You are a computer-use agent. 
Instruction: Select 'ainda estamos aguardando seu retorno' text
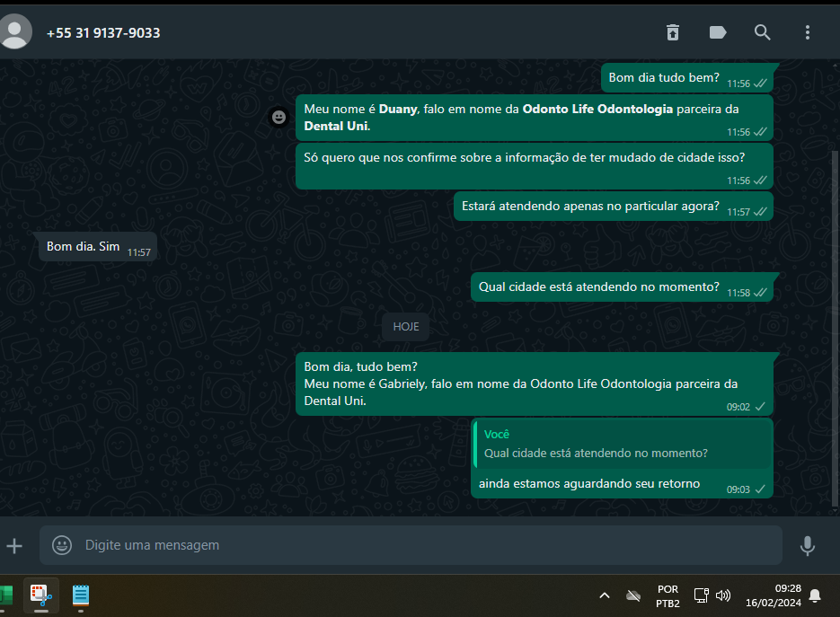point(589,484)
